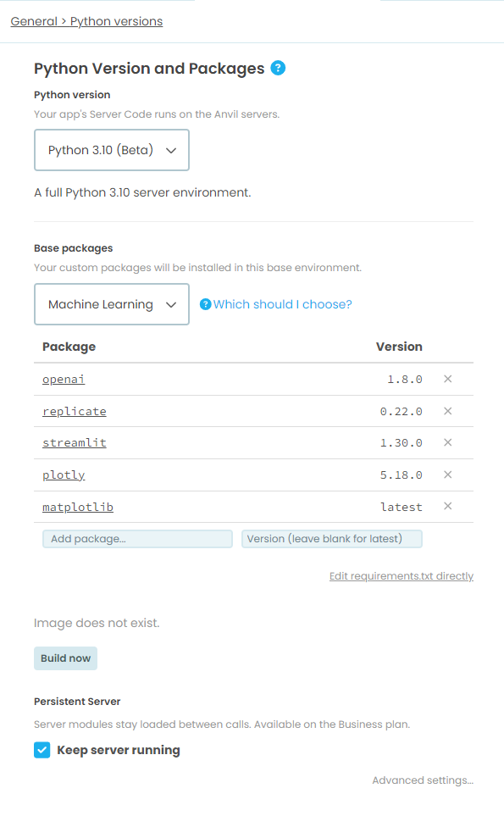Image resolution: width=504 pixels, height=816 pixels.
Task: Open the matplotlib package link
Action: click(78, 507)
